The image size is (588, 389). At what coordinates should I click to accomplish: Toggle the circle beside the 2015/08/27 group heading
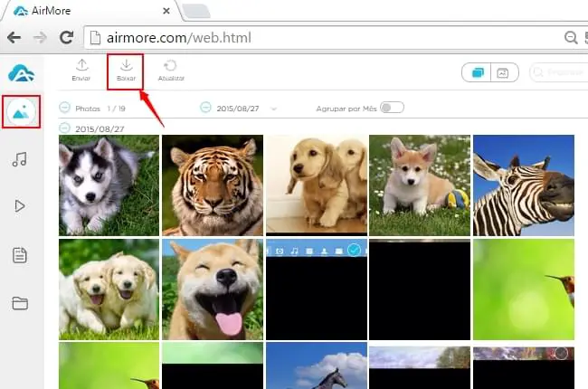point(64,128)
